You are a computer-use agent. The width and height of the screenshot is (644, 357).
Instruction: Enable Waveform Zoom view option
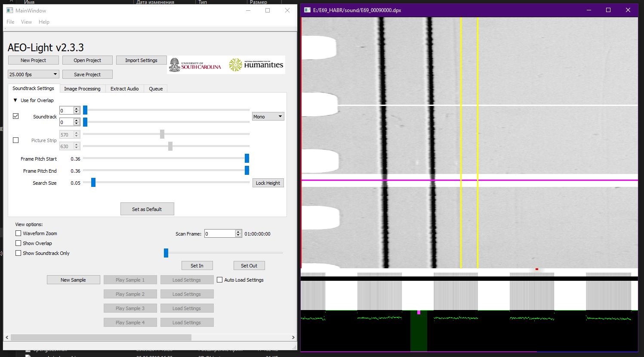point(18,233)
